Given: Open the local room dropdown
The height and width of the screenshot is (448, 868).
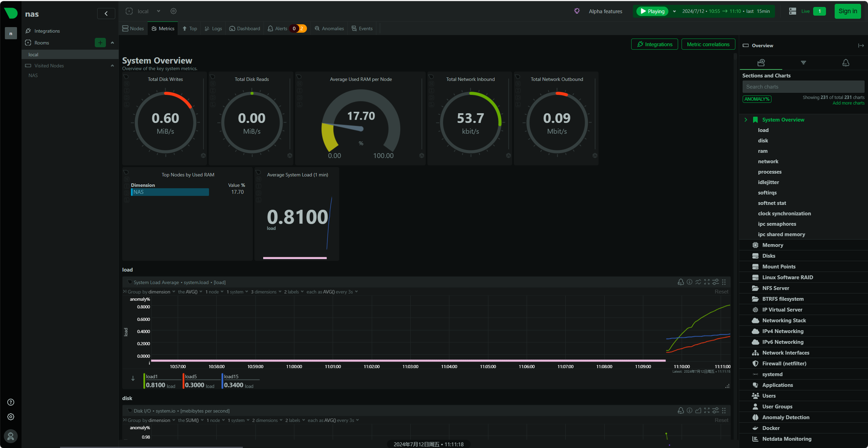Looking at the screenshot, I should click(158, 11).
